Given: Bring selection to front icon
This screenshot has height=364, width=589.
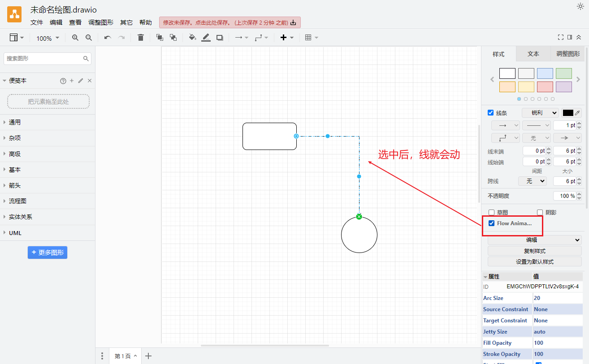Looking at the screenshot, I should [160, 38].
